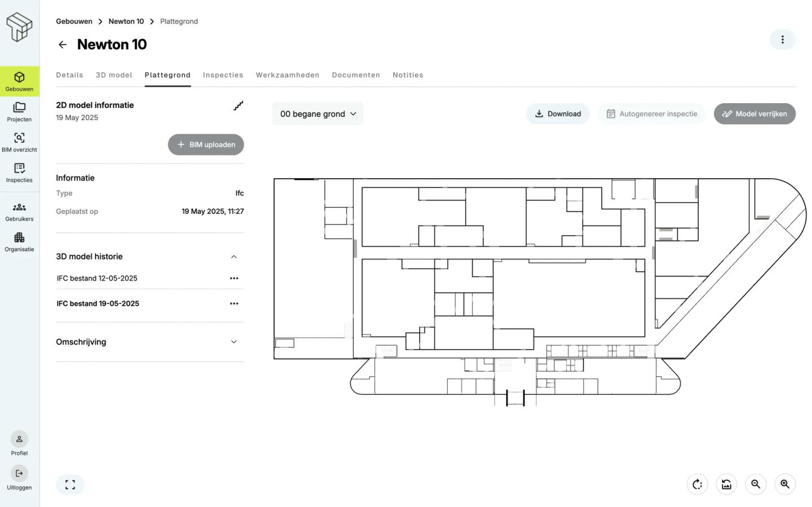Open the Documenten tab
Viewport: 812px width, 507px height.
point(356,75)
